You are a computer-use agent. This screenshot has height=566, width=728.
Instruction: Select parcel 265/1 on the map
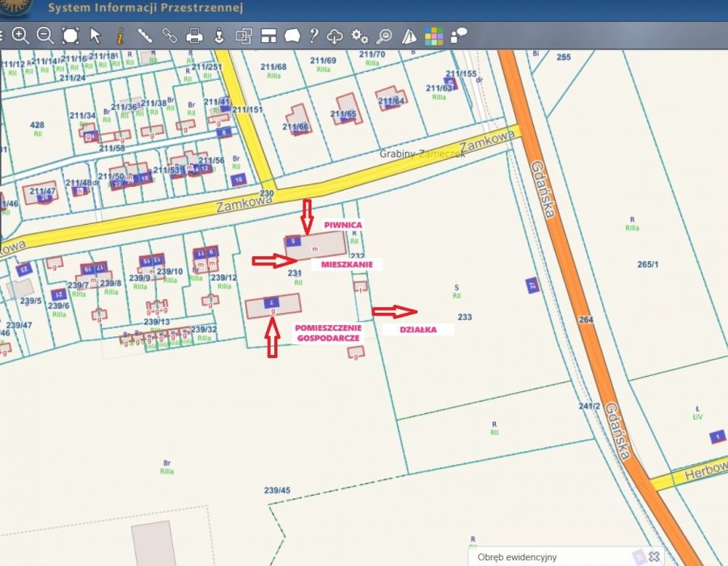click(648, 264)
